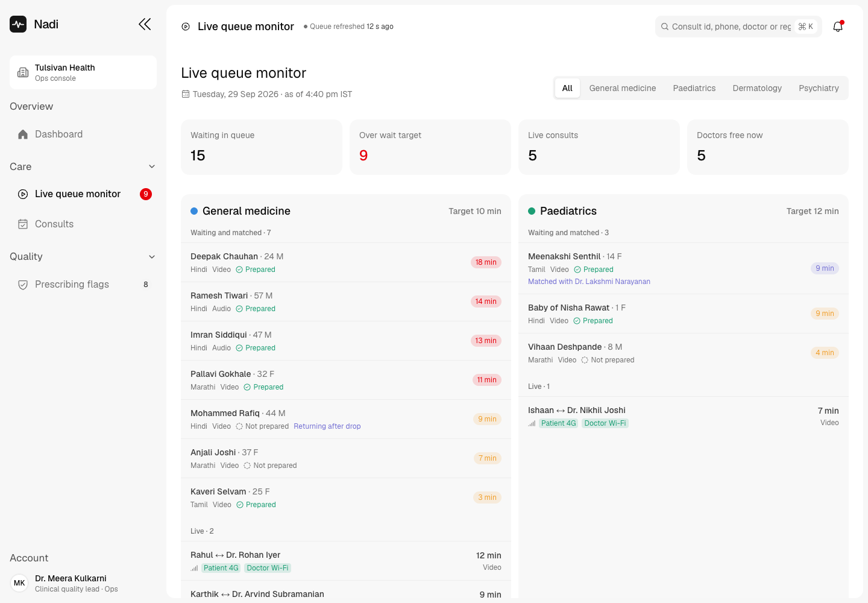Open Dashboard in the sidebar
The width and height of the screenshot is (868, 603).
click(83, 134)
